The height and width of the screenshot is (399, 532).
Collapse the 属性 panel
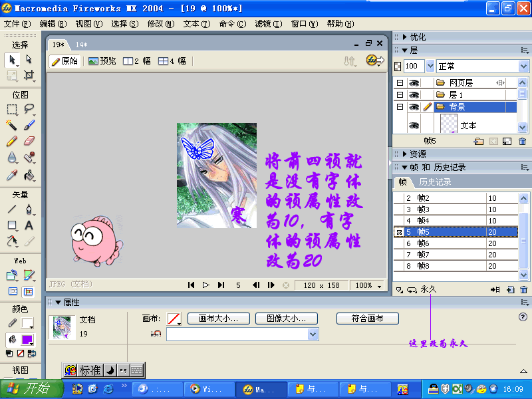point(58,303)
